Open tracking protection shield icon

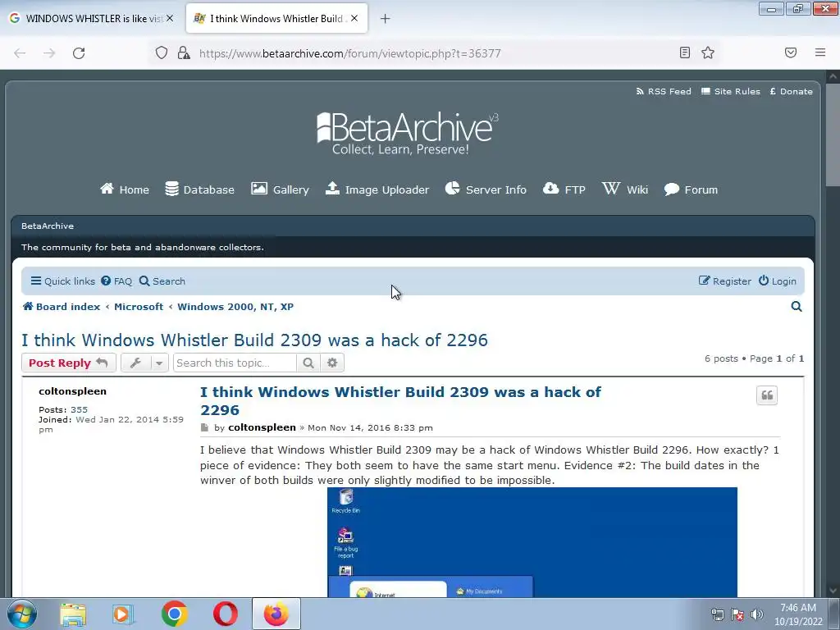coord(162,53)
